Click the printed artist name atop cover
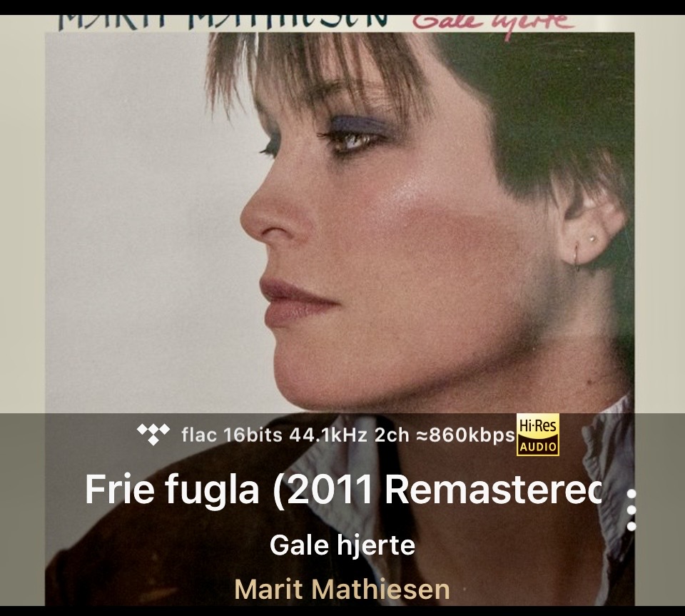Viewport: 685px width, 616px height. point(223,22)
